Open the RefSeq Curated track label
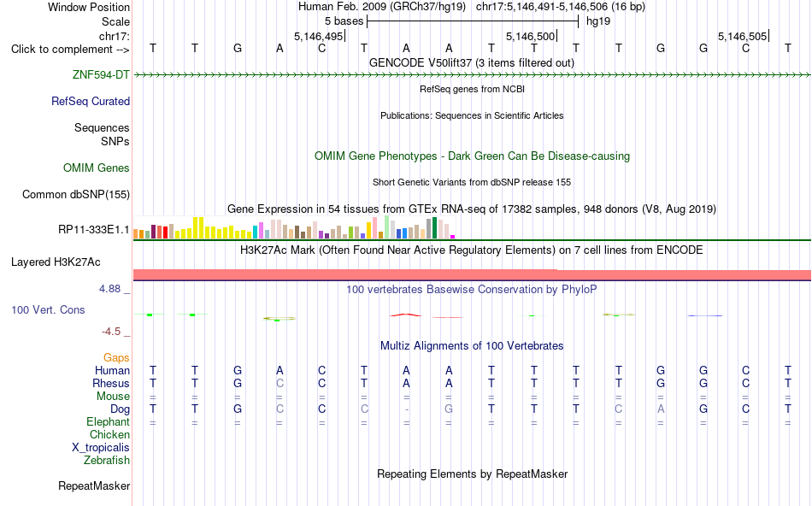 [x=91, y=101]
